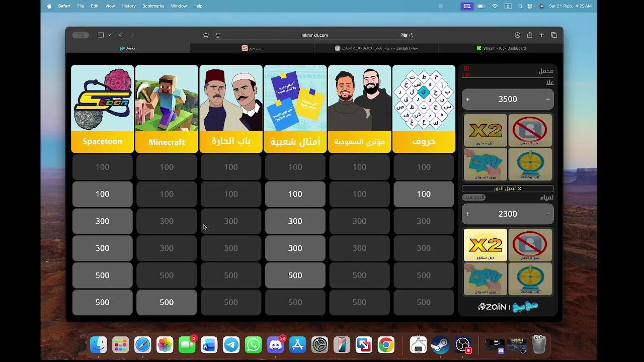Screen dimensions: 644x362
Task: Open the باب الحارة category card
Action: coord(231,109)
